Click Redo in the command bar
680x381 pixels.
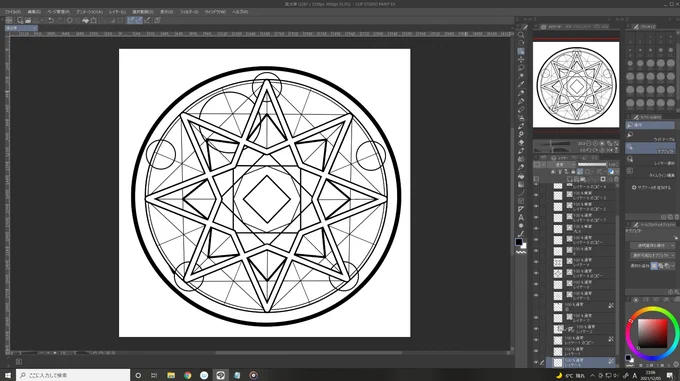59,20
